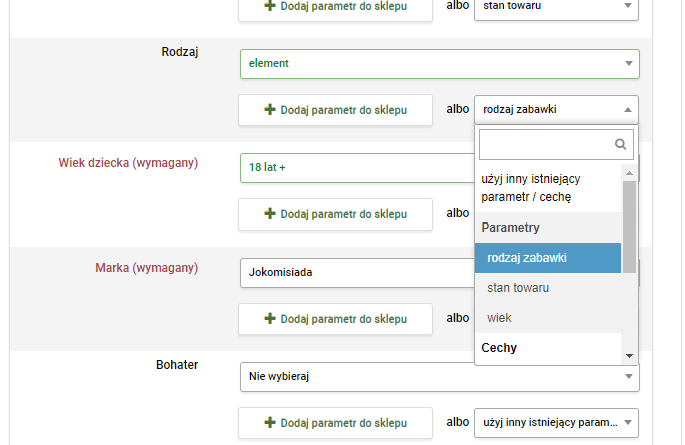This screenshot has width=685, height=445.
Task: Click the dropdown list scrollbar thumb
Action: (629, 227)
